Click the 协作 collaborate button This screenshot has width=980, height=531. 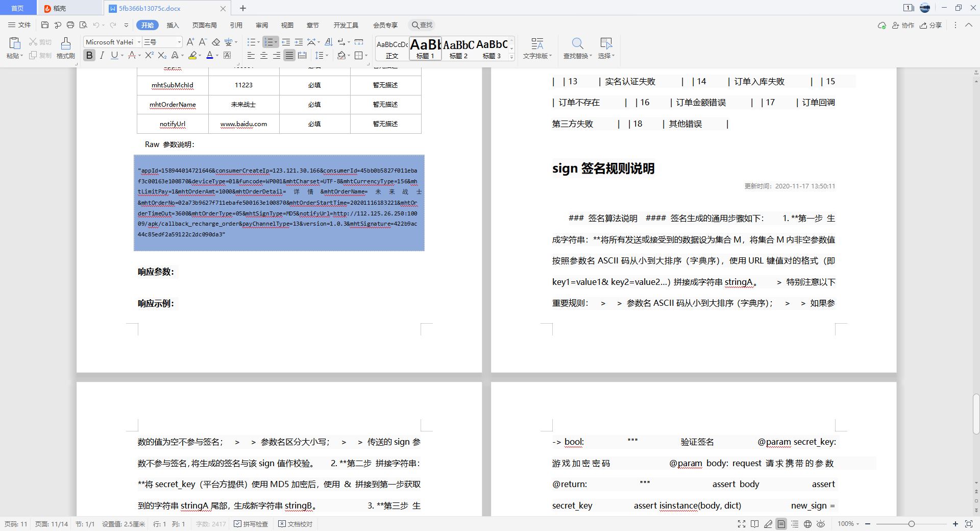pyautogui.click(x=903, y=25)
